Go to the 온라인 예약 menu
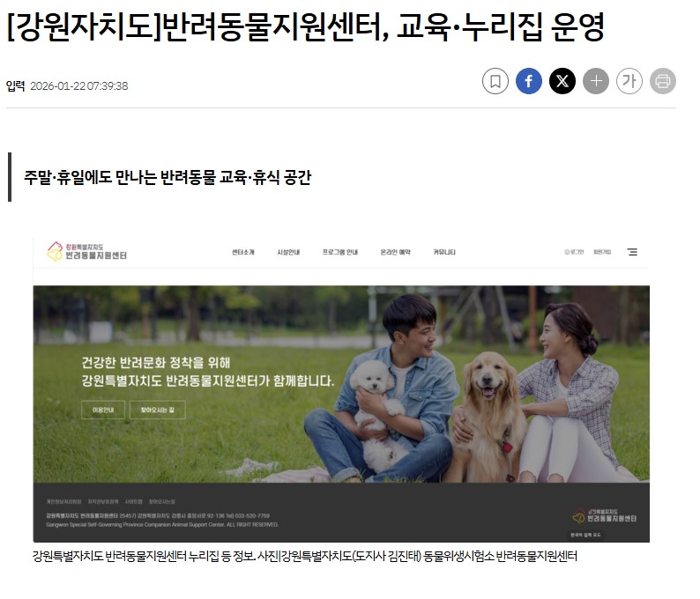Viewport: 700px width, 599px height. pyautogui.click(x=395, y=252)
